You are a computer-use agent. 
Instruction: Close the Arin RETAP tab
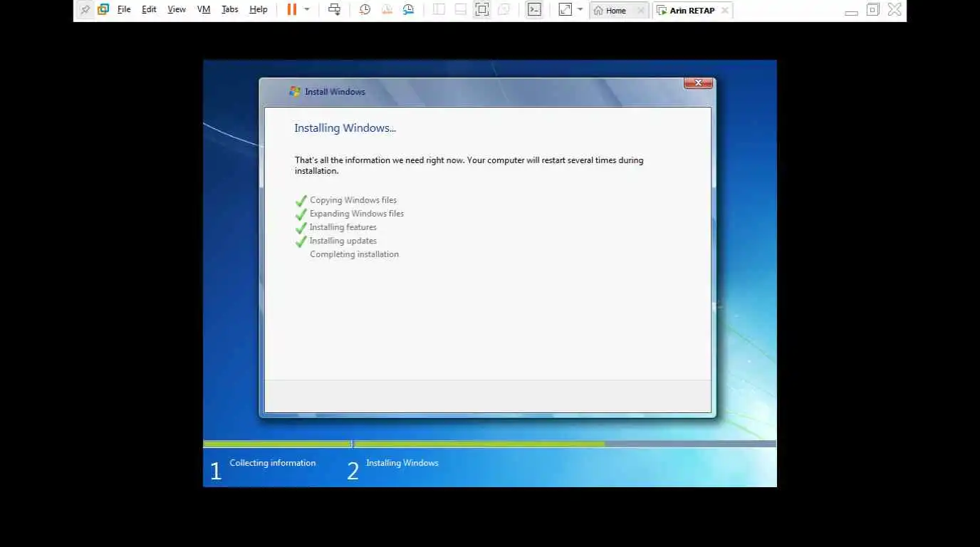[725, 11]
